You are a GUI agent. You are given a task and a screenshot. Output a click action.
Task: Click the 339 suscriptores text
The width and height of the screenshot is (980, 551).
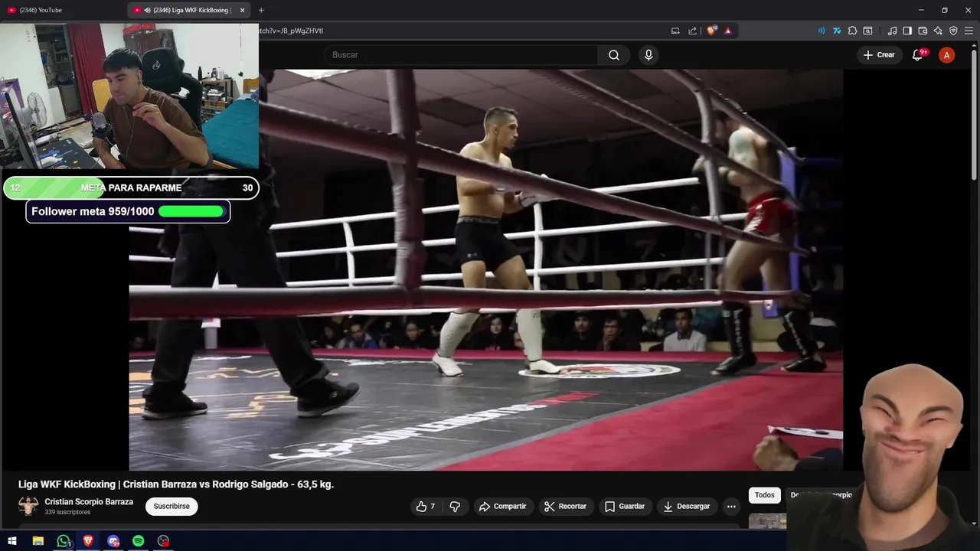pos(67,512)
